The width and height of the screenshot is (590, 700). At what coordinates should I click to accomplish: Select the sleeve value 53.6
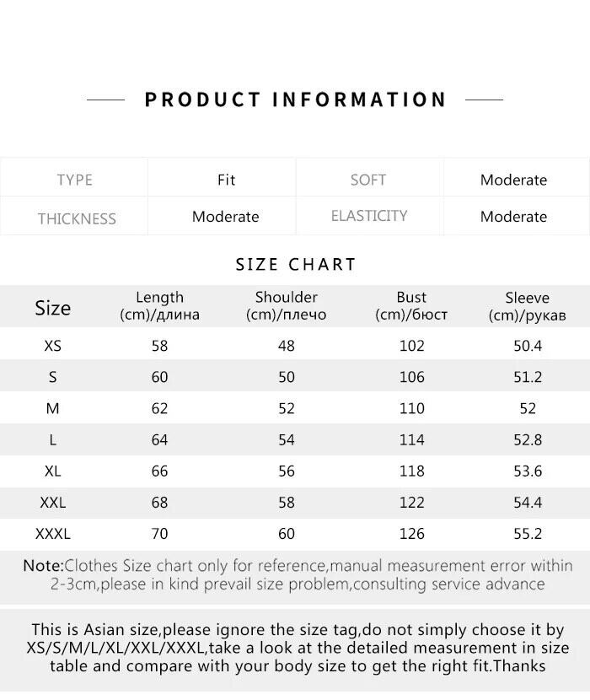[527, 471]
